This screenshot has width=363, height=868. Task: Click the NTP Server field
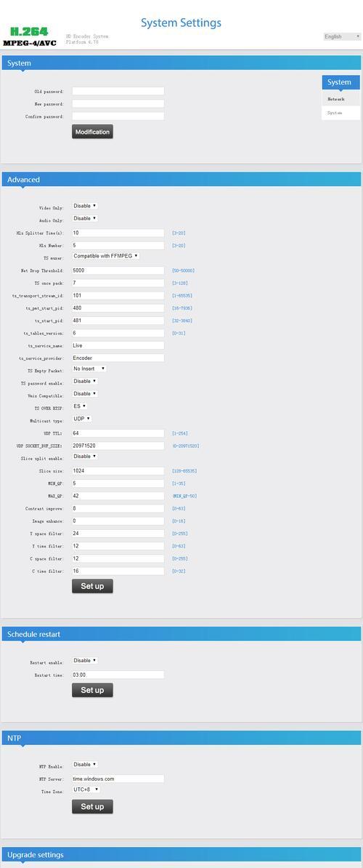(x=118, y=779)
